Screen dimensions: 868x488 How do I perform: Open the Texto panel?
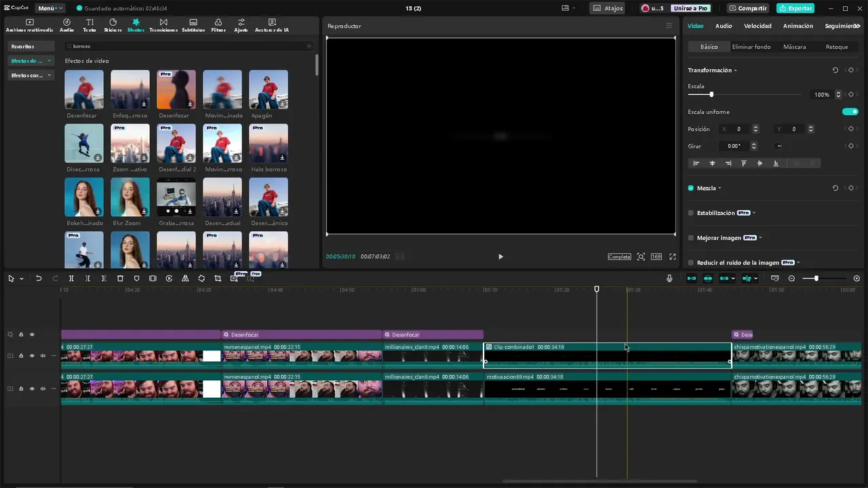pos(90,26)
